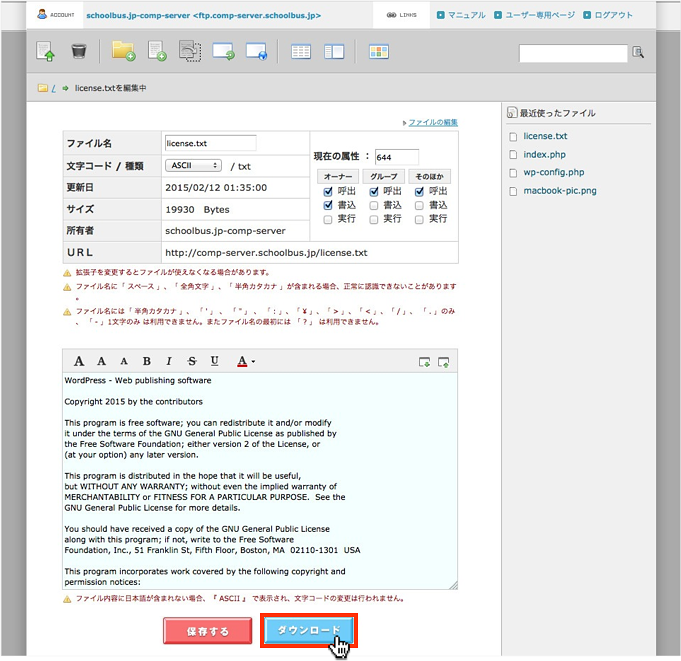The width and height of the screenshot is (681, 661).
Task: Click the root slash breadcrumb link
Action: pos(54,88)
